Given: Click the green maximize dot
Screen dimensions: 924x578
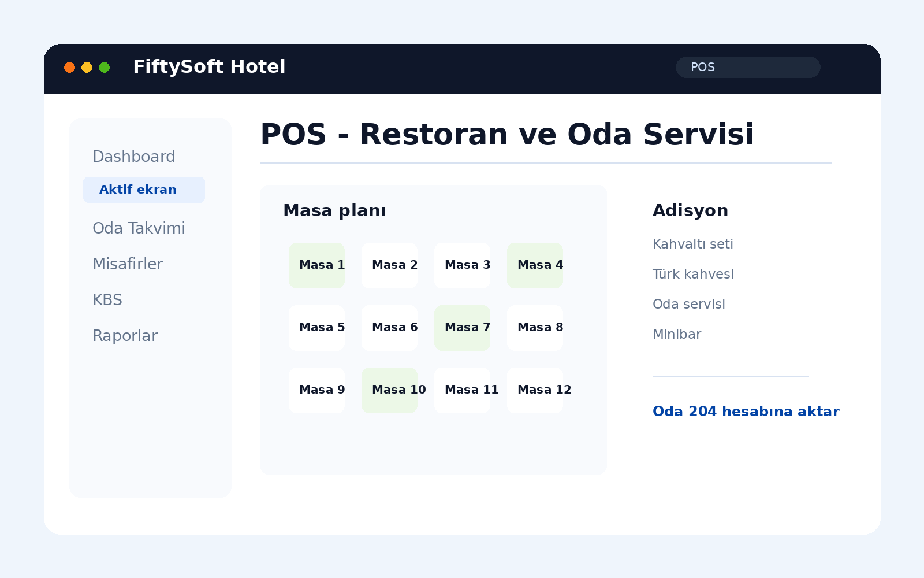Looking at the screenshot, I should (x=104, y=67).
